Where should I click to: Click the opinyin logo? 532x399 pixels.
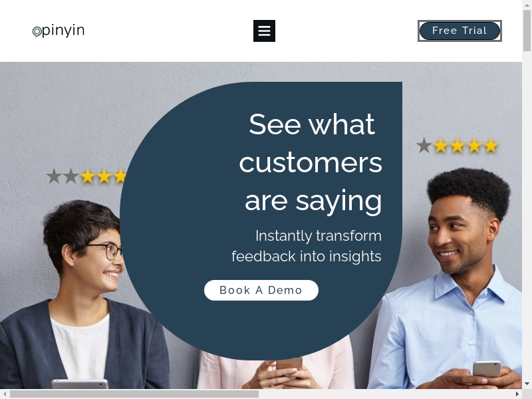[x=59, y=31]
